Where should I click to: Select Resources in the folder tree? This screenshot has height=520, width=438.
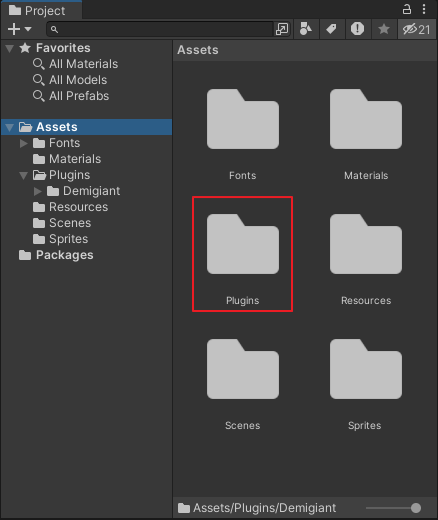pos(78,207)
